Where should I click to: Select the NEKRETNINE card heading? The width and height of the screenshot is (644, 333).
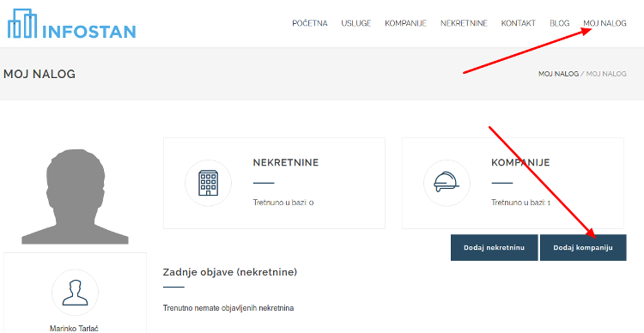pos(286,162)
